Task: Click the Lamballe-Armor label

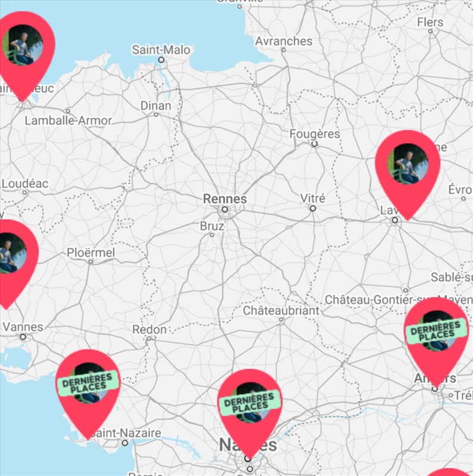Action: [69, 120]
